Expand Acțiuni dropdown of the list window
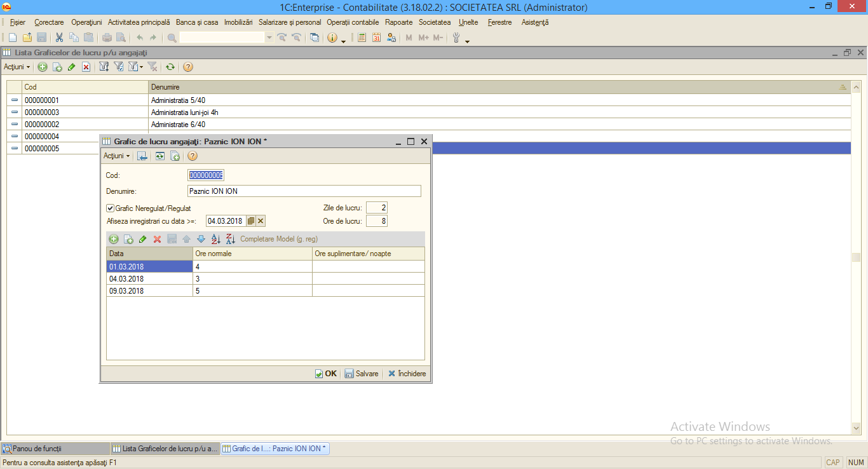The image size is (868, 469). [x=17, y=67]
